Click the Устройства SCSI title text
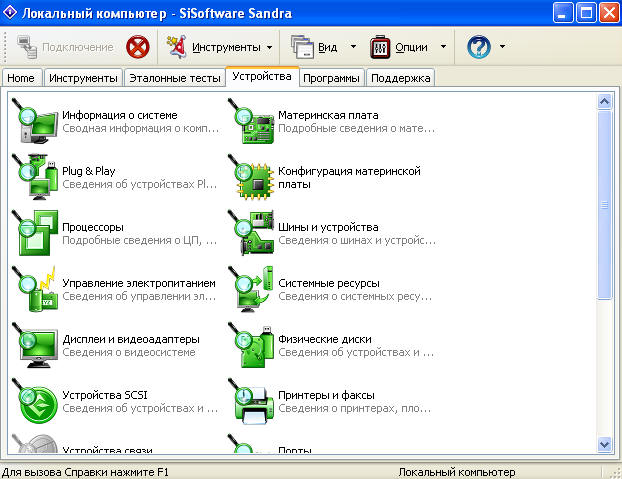The width and height of the screenshot is (622, 479). 105,395
